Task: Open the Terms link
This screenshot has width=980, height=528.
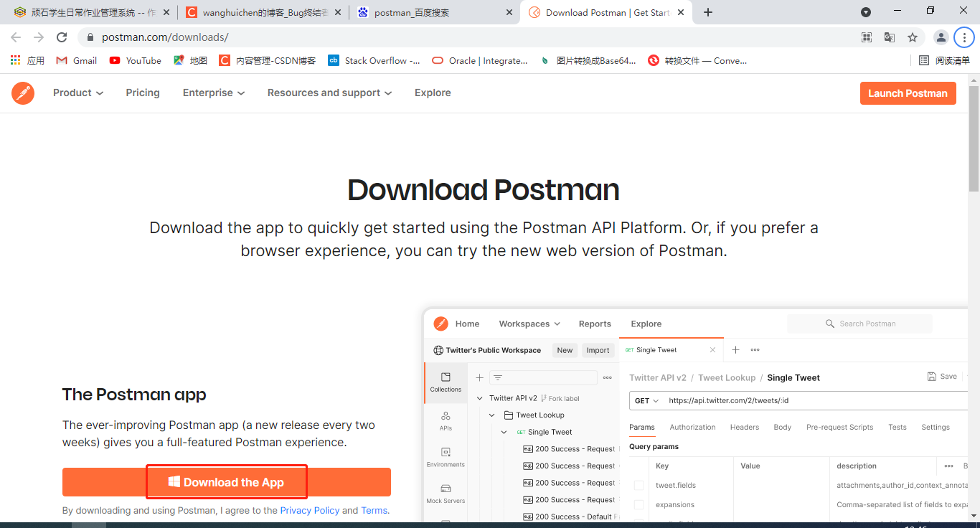Action: pyautogui.click(x=374, y=511)
